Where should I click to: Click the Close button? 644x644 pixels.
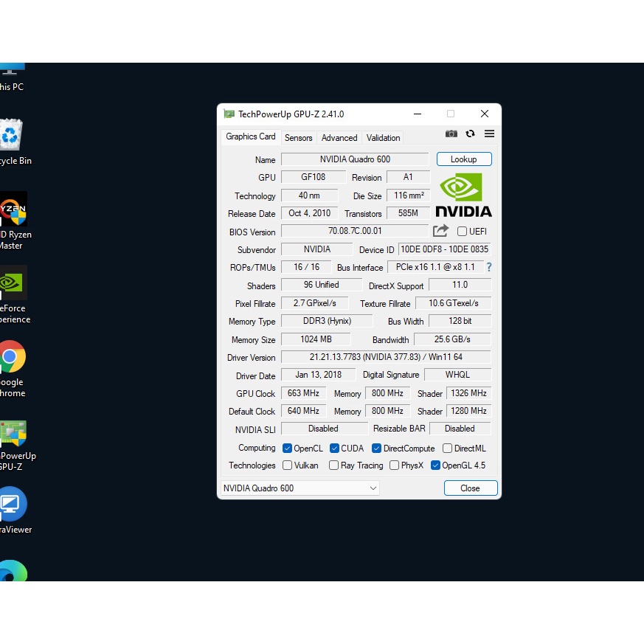(471, 488)
